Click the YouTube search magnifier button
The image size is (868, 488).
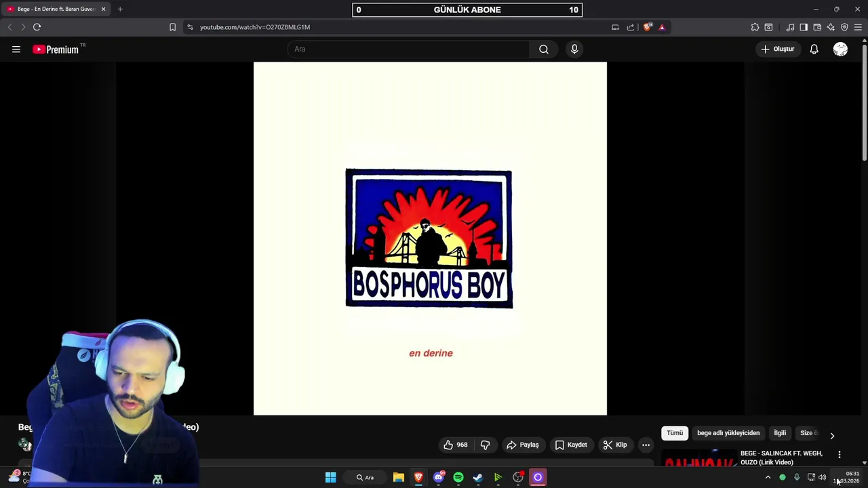click(x=544, y=49)
